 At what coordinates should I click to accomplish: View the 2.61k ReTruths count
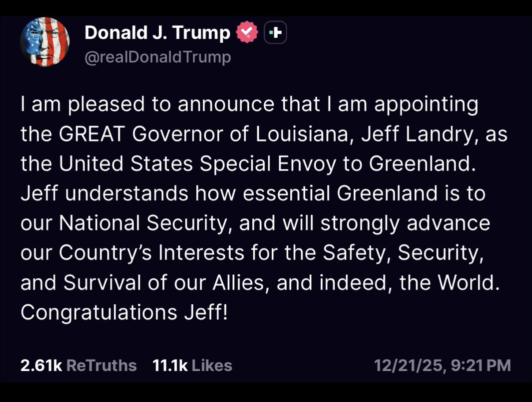41,365
